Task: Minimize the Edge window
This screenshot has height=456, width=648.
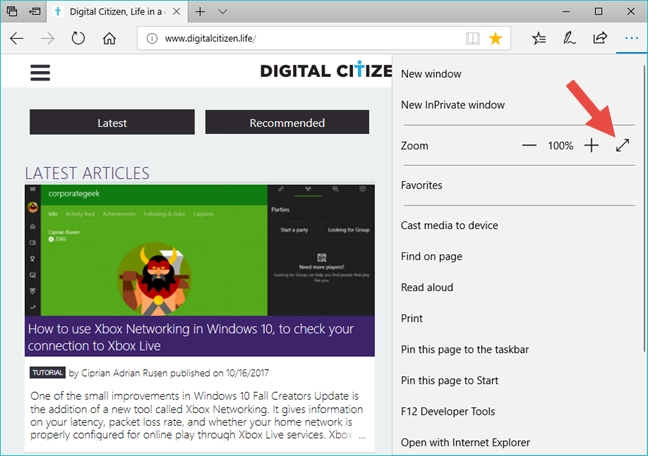Action: pos(566,12)
